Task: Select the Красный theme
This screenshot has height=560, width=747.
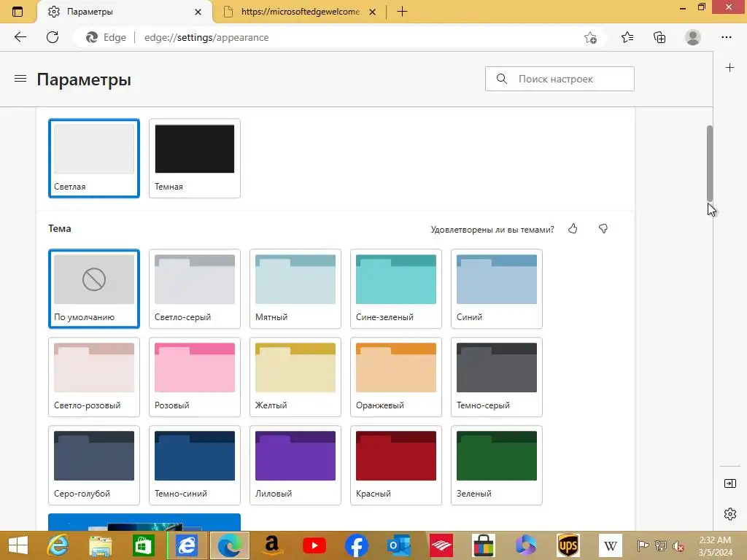Action: coord(396,465)
